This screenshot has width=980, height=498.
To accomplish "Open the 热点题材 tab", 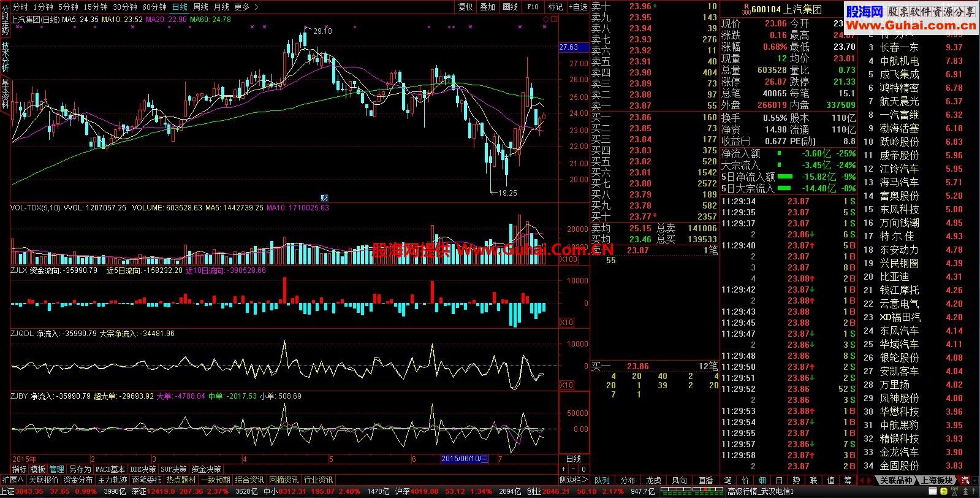I will point(181,480).
